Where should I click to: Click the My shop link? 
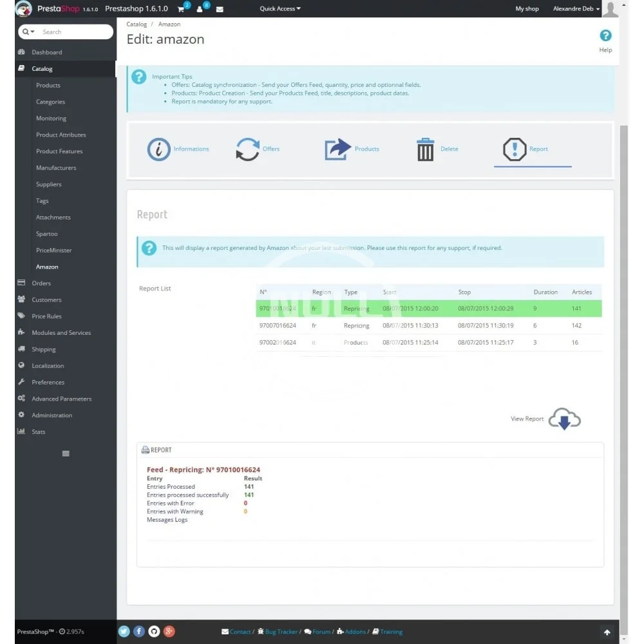point(527,9)
